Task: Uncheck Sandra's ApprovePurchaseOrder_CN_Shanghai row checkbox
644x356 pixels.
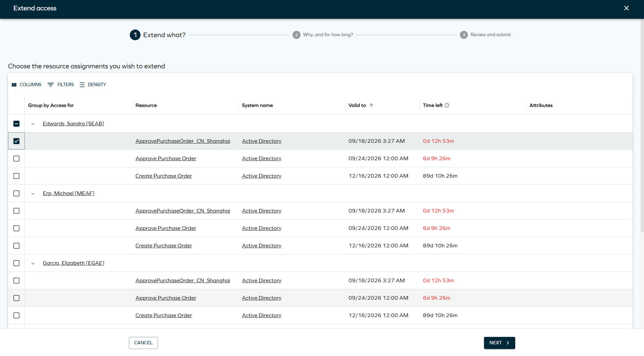Action: coord(16,141)
